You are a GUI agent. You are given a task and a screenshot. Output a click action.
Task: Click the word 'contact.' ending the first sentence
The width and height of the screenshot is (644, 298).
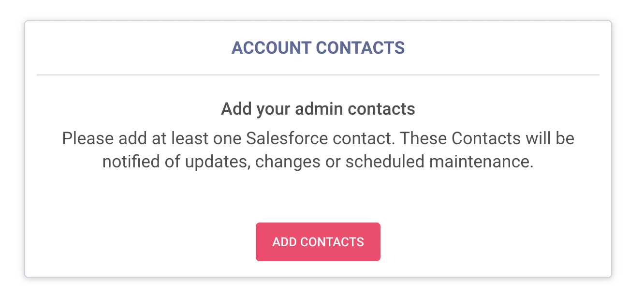pos(364,139)
